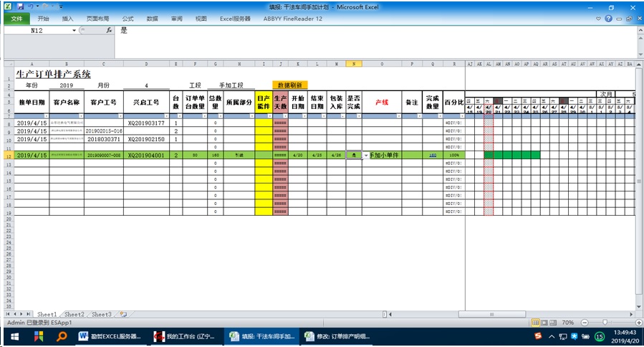The image size is (644, 347).
Task: Switch to the 公式 ribbon tab
Action: coord(128,18)
